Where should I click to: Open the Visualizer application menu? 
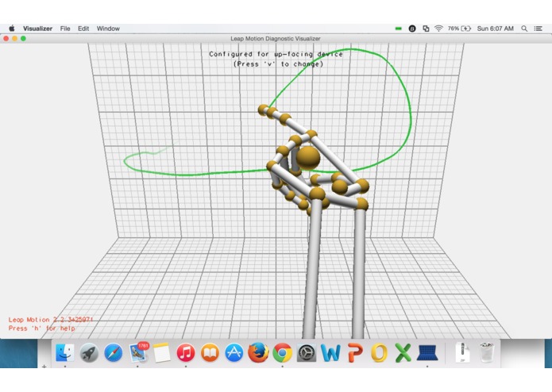coord(37,29)
